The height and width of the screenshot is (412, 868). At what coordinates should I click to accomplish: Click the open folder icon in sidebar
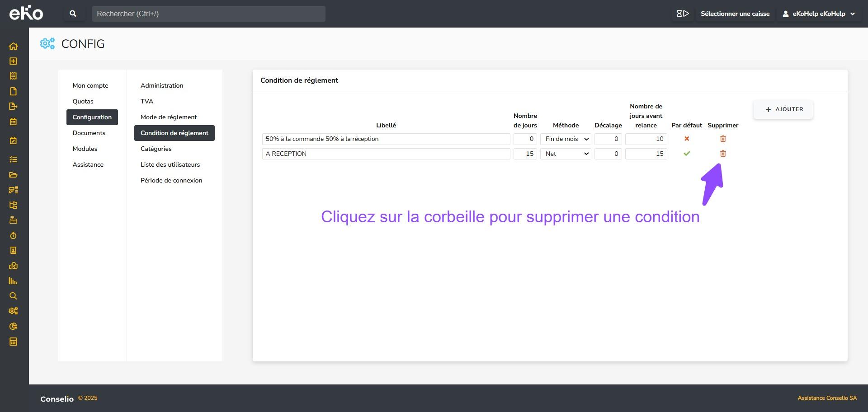[13, 175]
